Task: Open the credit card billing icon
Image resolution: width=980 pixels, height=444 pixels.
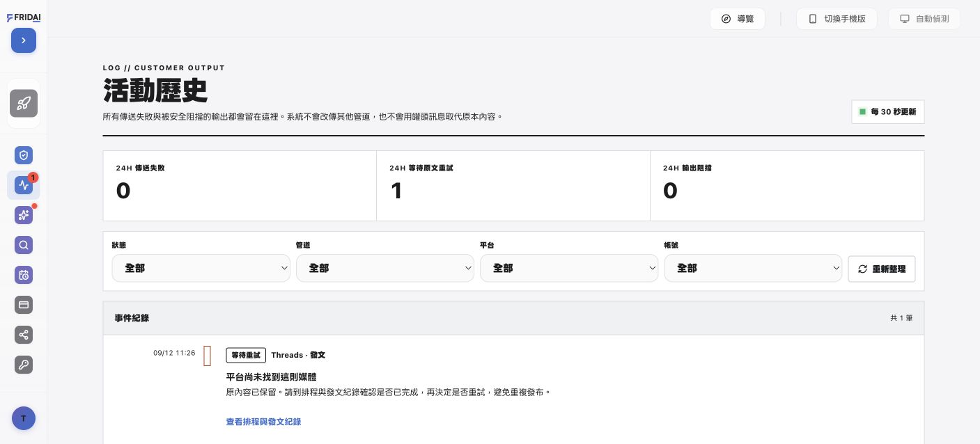Action: 24,305
